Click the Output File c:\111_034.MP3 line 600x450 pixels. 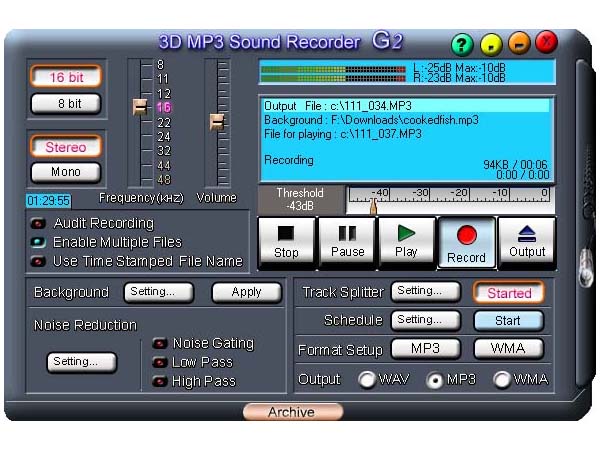point(406,106)
